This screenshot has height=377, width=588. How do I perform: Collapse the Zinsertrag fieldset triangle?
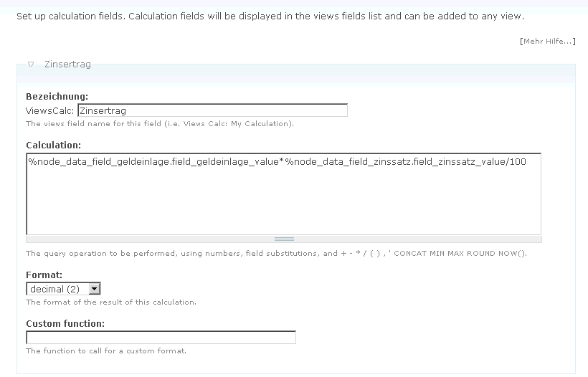click(31, 65)
